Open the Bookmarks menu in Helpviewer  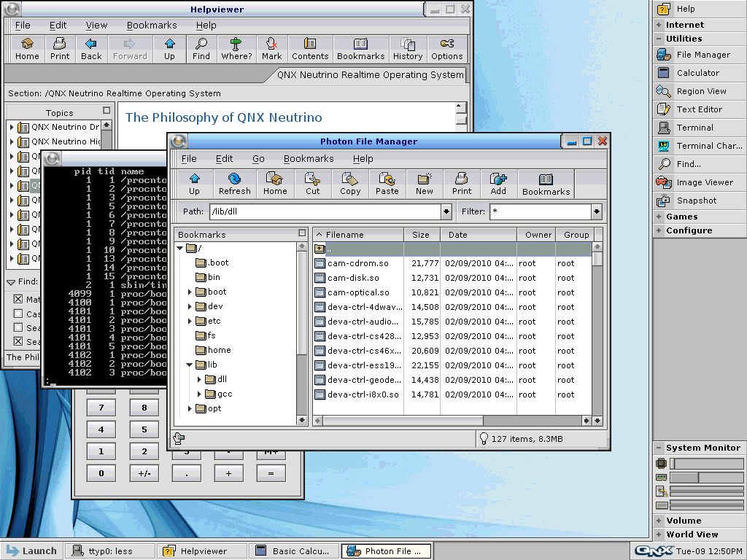point(152,25)
